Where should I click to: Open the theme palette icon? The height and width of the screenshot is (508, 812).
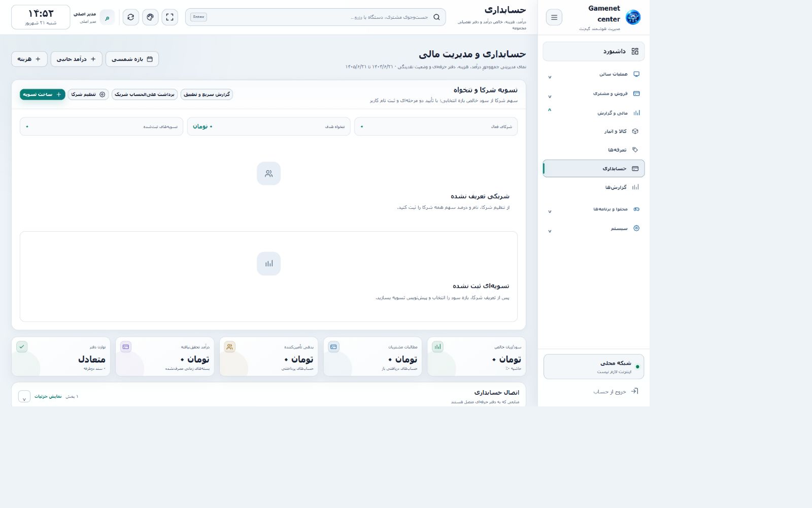coord(150,17)
